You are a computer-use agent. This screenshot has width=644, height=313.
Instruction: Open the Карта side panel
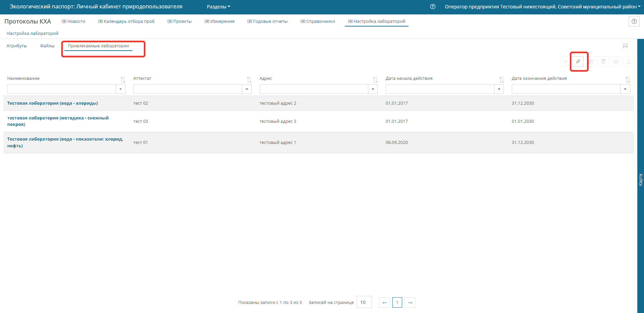tap(640, 180)
